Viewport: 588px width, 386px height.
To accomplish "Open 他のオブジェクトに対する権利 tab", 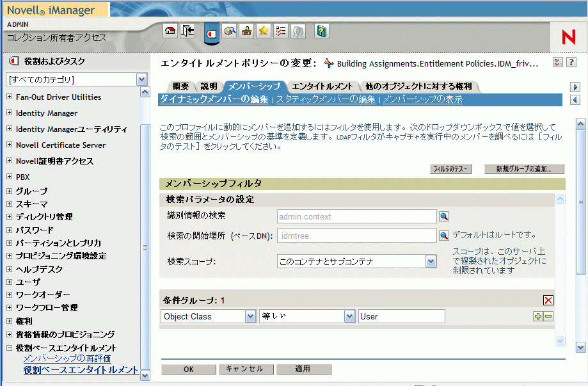I will [x=418, y=86].
